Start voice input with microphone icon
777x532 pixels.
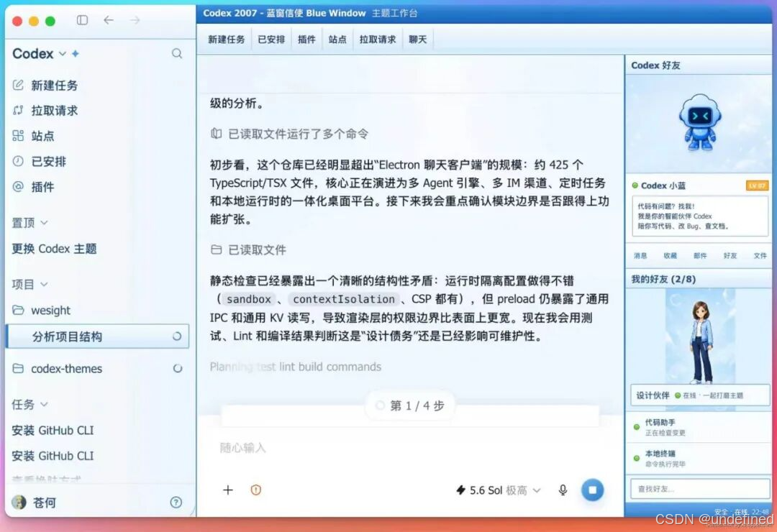point(563,490)
